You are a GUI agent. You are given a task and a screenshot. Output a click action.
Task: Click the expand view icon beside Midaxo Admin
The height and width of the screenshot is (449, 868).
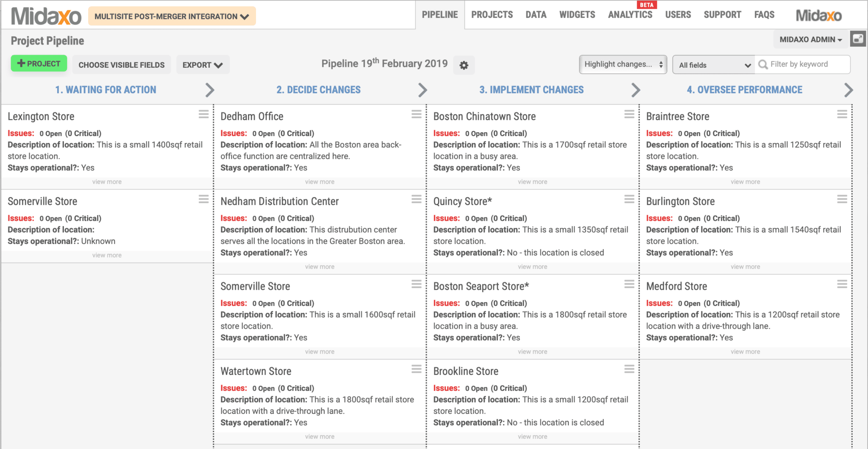(858, 39)
